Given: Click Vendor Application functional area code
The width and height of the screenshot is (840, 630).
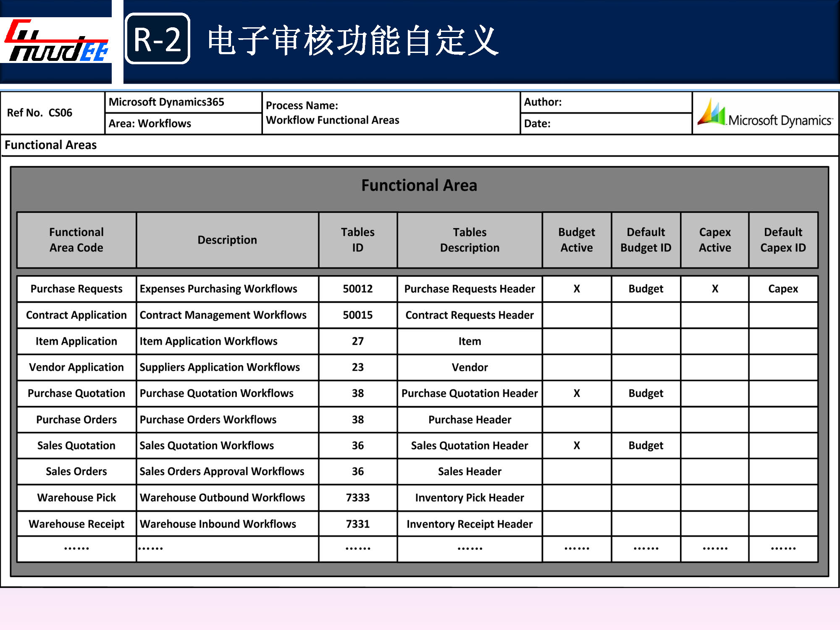Looking at the screenshot, I should (76, 367).
